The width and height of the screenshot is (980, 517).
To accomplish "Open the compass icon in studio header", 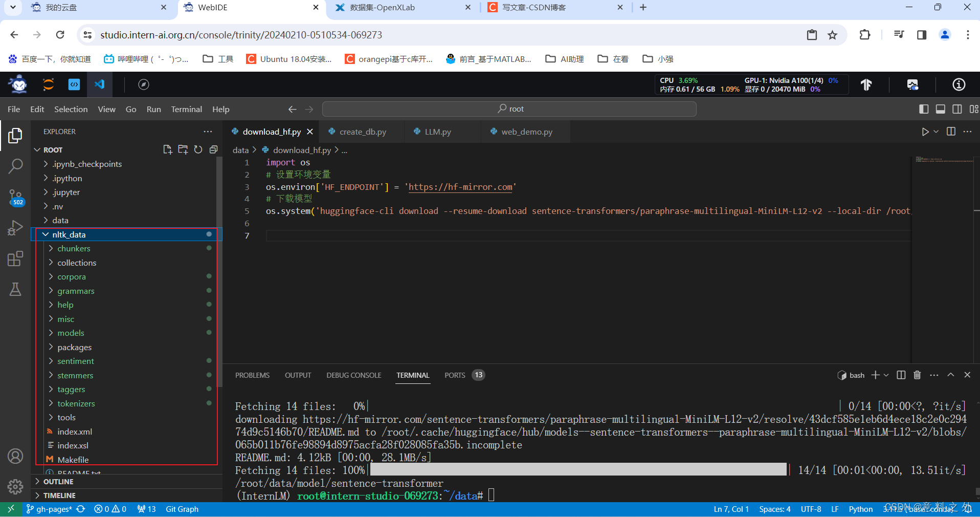I will coord(144,84).
